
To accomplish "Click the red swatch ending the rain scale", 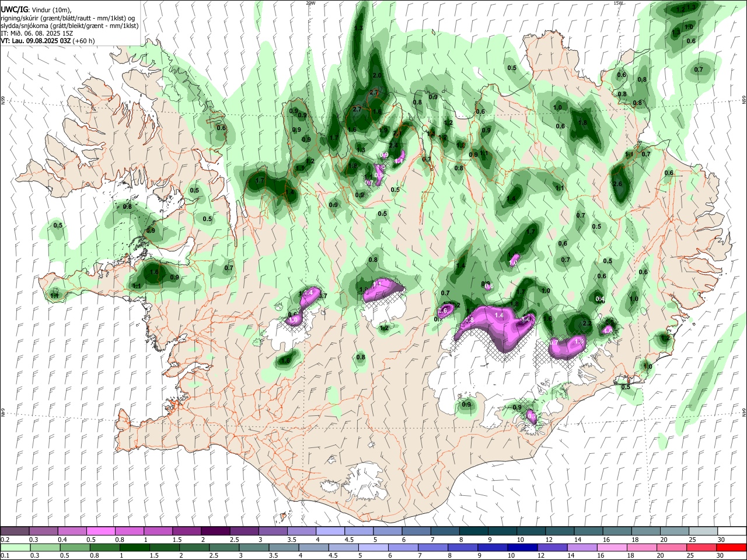I will pyautogui.click(x=731, y=547).
